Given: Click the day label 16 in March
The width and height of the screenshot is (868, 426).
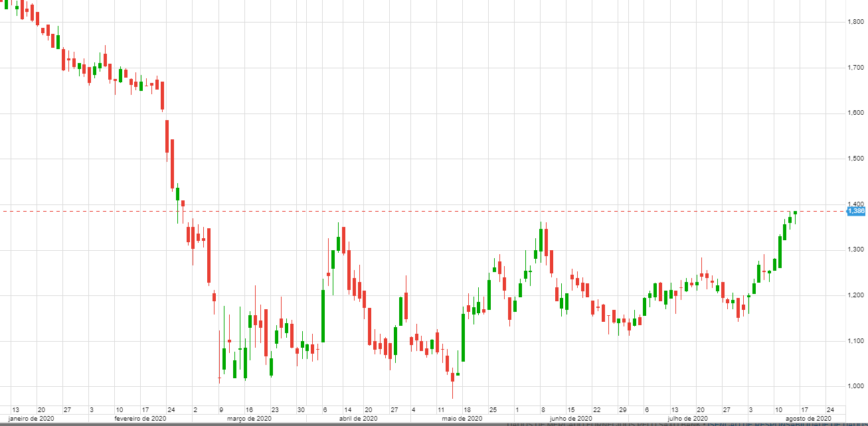Looking at the screenshot, I should pos(249,409).
